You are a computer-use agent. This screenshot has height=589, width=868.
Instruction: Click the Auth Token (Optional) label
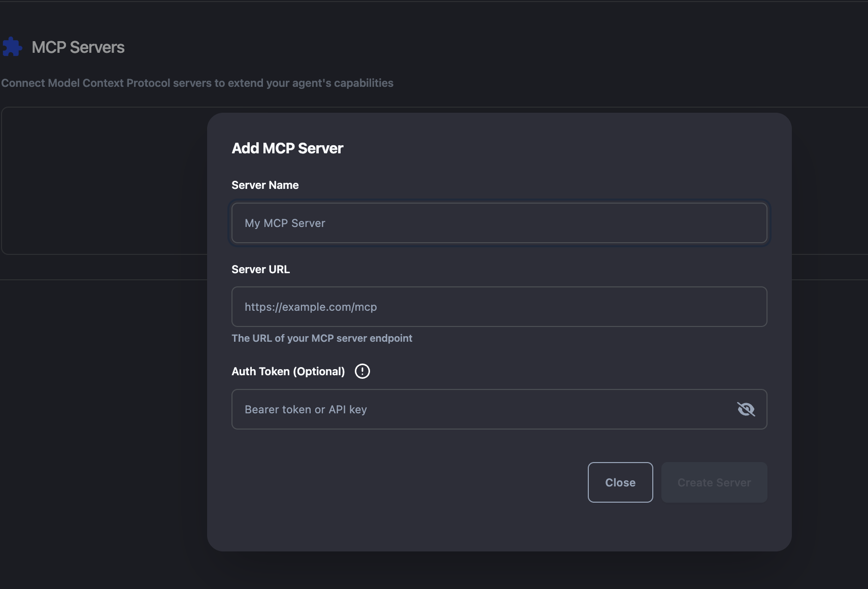pos(288,372)
